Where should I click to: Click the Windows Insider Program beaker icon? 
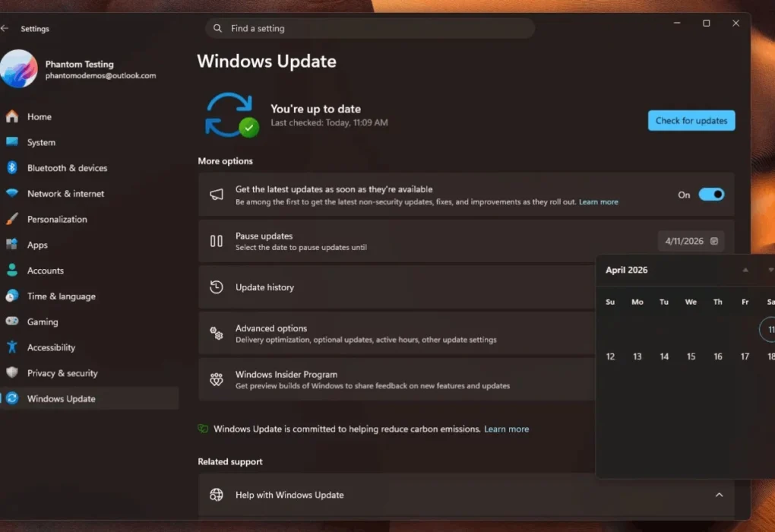[217, 380]
